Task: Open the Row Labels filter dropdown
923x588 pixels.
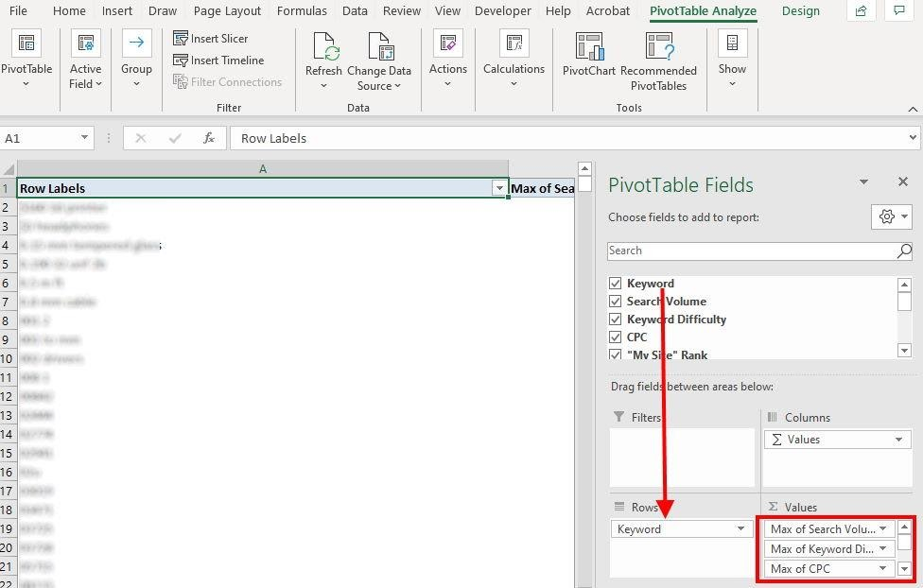Action: [x=499, y=188]
